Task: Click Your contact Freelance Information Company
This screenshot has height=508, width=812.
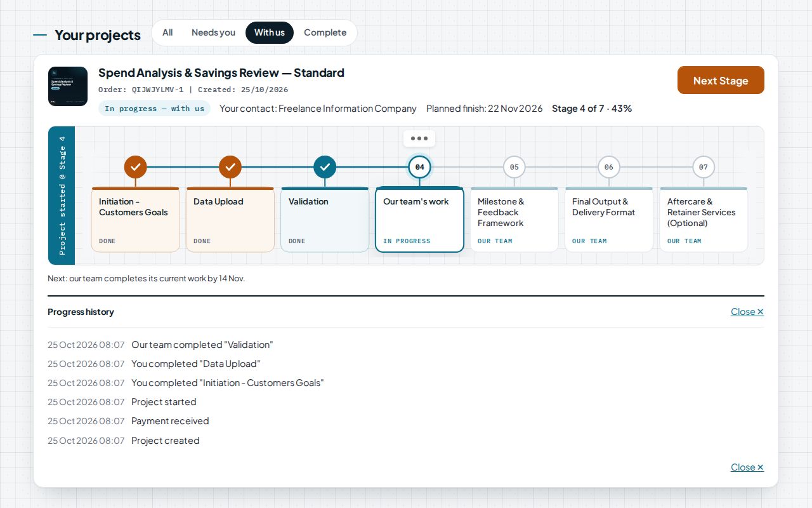Action: (318, 109)
